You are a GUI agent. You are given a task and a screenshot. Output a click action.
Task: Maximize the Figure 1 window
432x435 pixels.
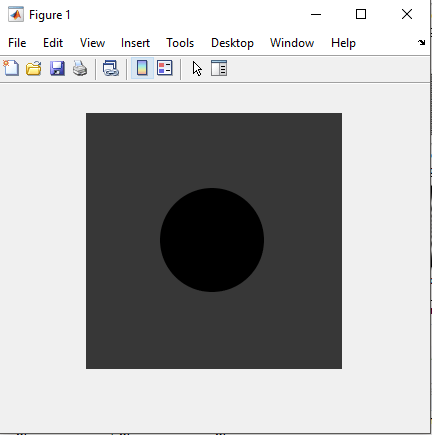(x=361, y=14)
